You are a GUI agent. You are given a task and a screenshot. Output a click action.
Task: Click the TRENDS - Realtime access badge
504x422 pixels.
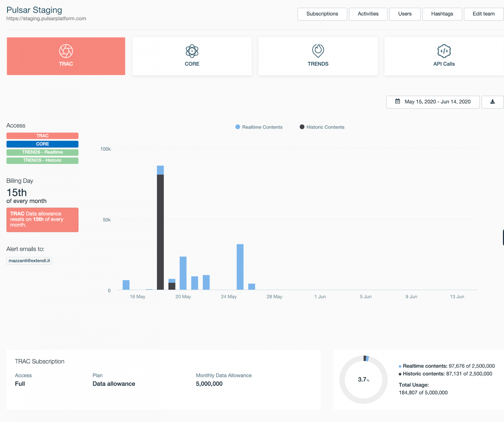coord(42,152)
